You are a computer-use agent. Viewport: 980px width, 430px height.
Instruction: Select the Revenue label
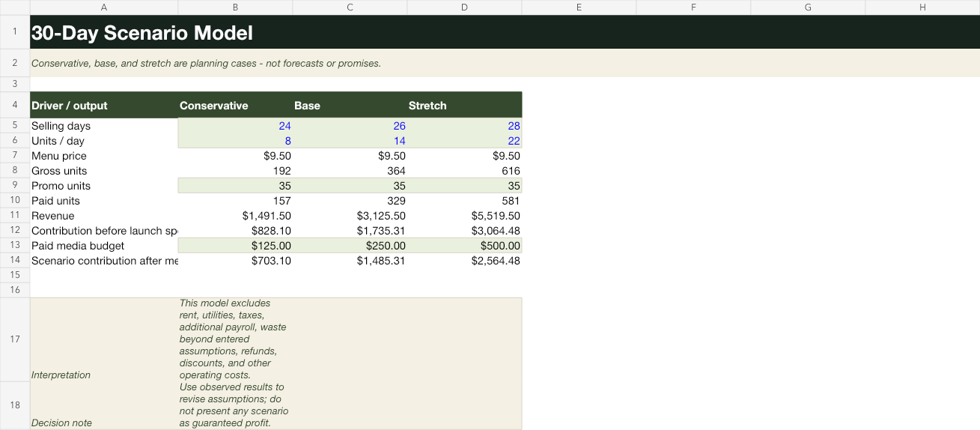(x=104, y=216)
